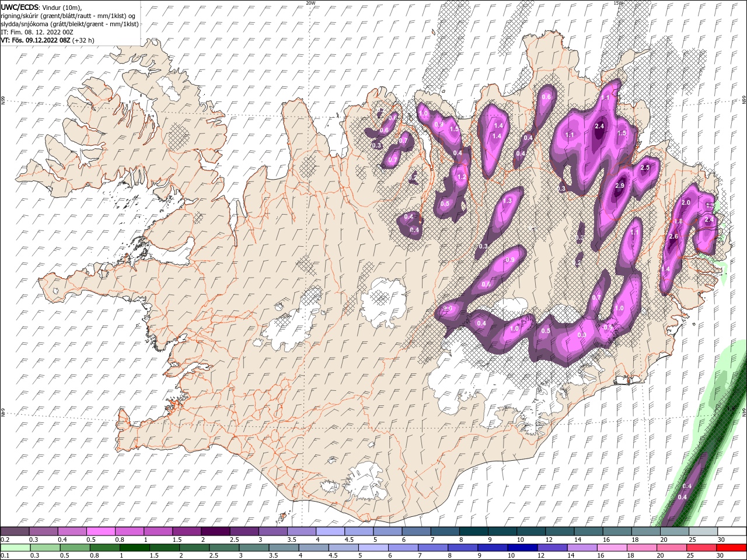Screen dimensions: 747x560
Task: Click the '1.8' snowfall value in the east
Action: pyautogui.click(x=678, y=222)
